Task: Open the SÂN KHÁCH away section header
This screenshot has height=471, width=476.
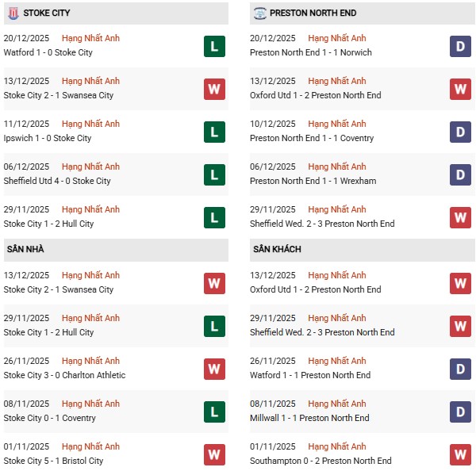Action: click(x=277, y=249)
